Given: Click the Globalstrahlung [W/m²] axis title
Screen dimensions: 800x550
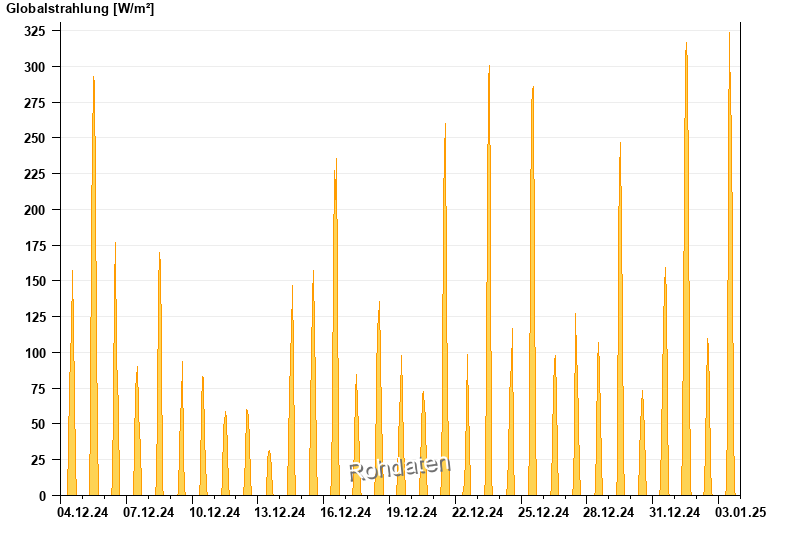Looking at the screenshot, I should (x=80, y=9).
